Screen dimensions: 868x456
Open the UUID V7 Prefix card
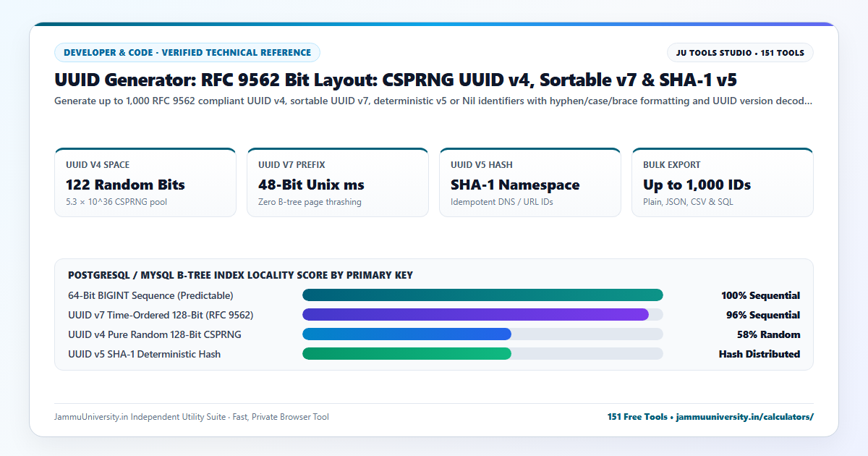338,182
